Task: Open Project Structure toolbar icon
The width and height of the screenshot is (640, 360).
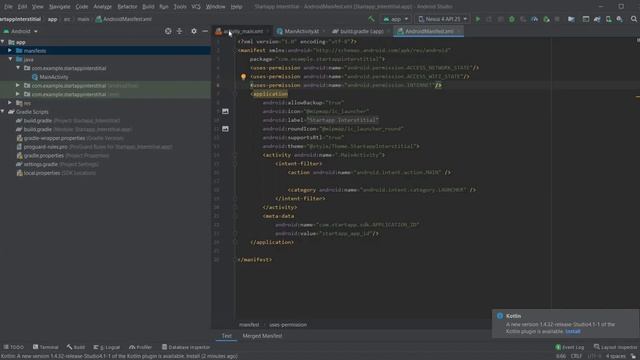Action: [x=571, y=19]
